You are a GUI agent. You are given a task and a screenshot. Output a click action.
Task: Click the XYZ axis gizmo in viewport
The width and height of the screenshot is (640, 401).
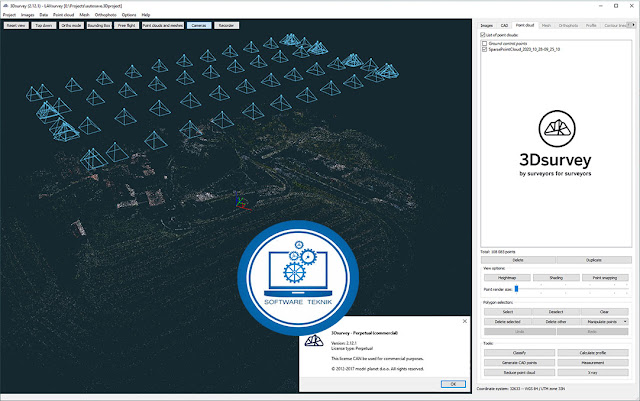pyautogui.click(x=241, y=203)
